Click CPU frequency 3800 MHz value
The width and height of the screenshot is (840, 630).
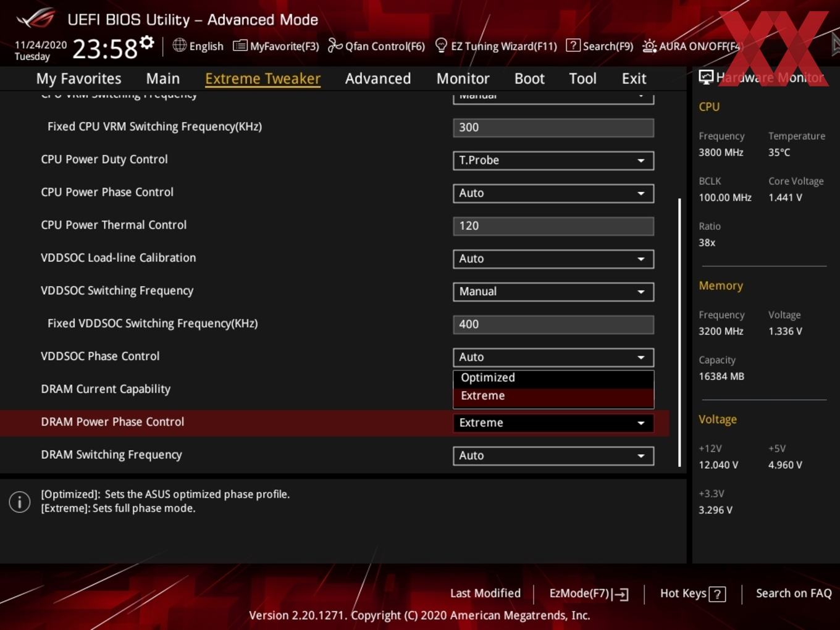721,153
